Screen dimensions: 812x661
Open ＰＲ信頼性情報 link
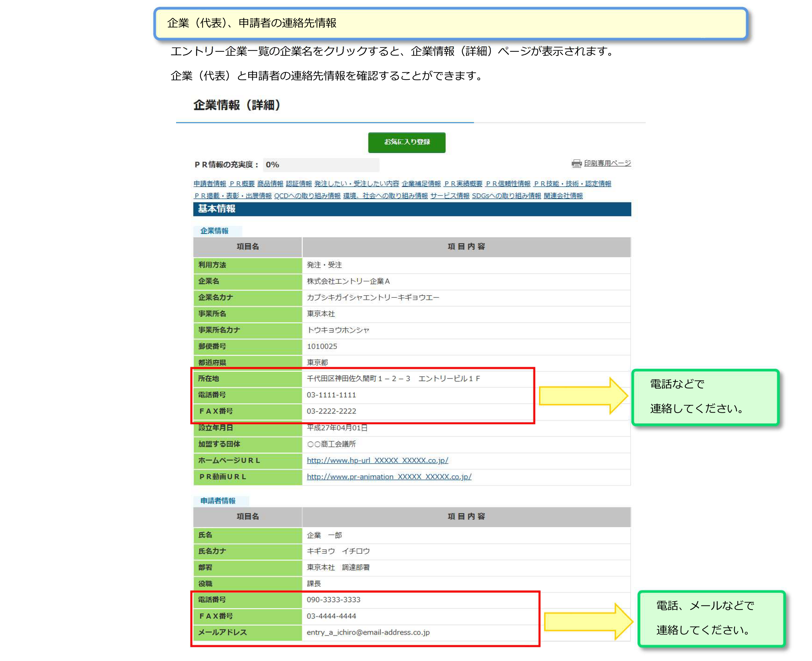(x=508, y=184)
